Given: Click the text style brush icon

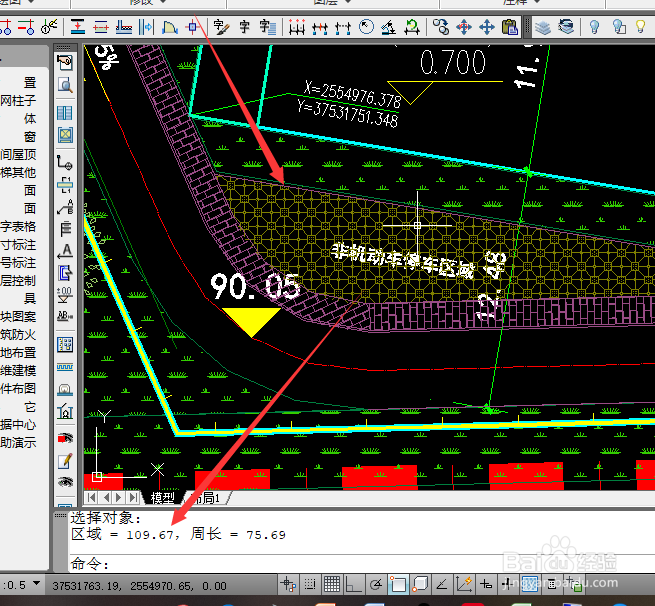Looking at the screenshot, I should pos(221,28).
